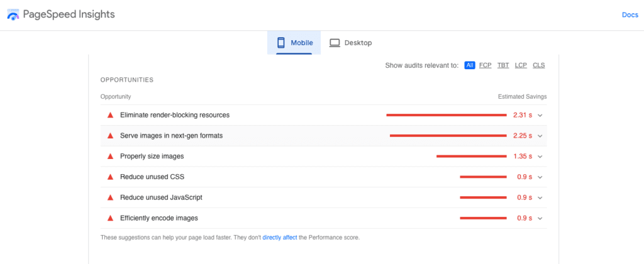The width and height of the screenshot is (644, 264).
Task: Filter audits by CLS
Action: click(538, 65)
